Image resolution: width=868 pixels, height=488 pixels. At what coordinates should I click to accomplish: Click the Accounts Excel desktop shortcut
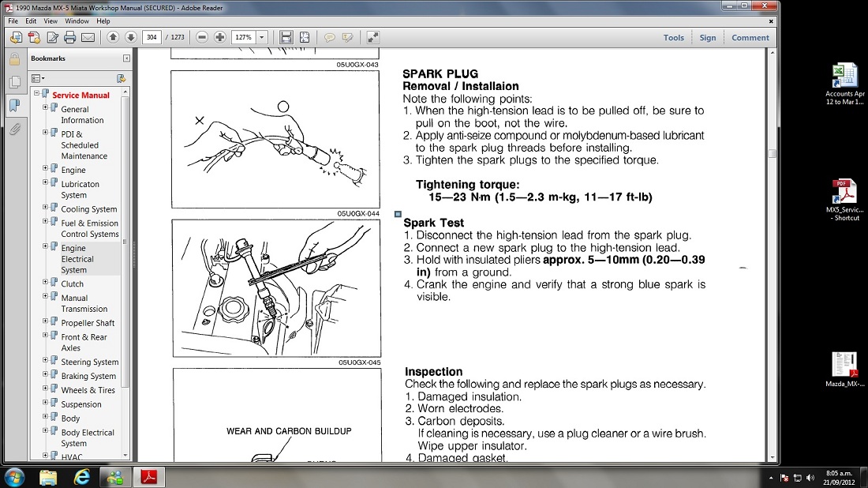[845, 84]
